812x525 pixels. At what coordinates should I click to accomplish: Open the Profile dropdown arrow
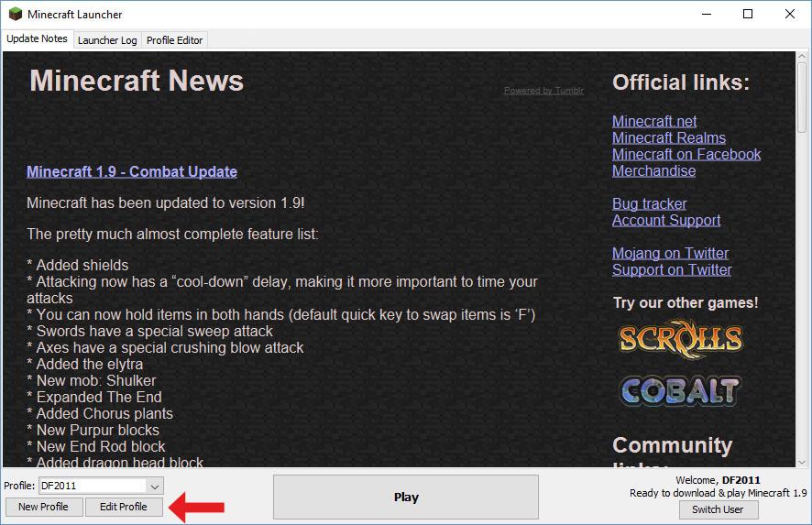(x=155, y=486)
